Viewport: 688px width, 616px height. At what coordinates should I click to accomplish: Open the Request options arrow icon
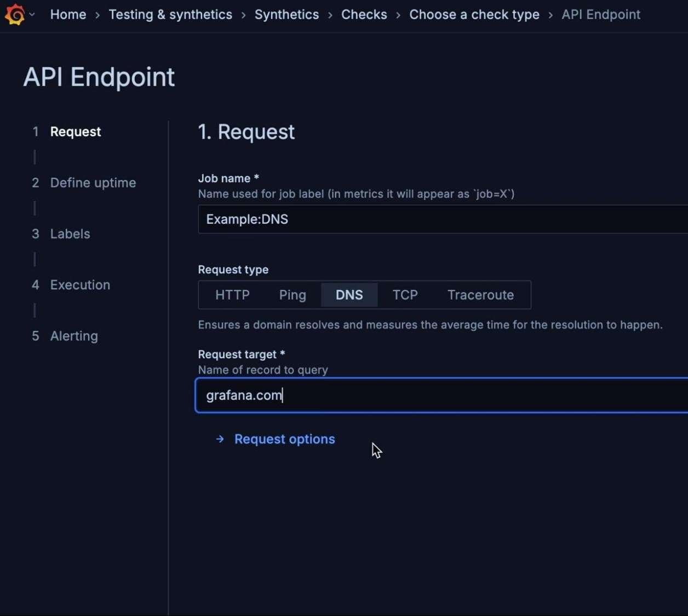[x=220, y=439]
